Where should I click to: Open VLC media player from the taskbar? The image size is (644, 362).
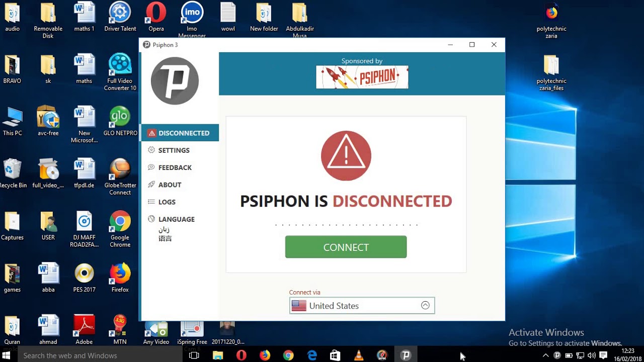[359, 355]
